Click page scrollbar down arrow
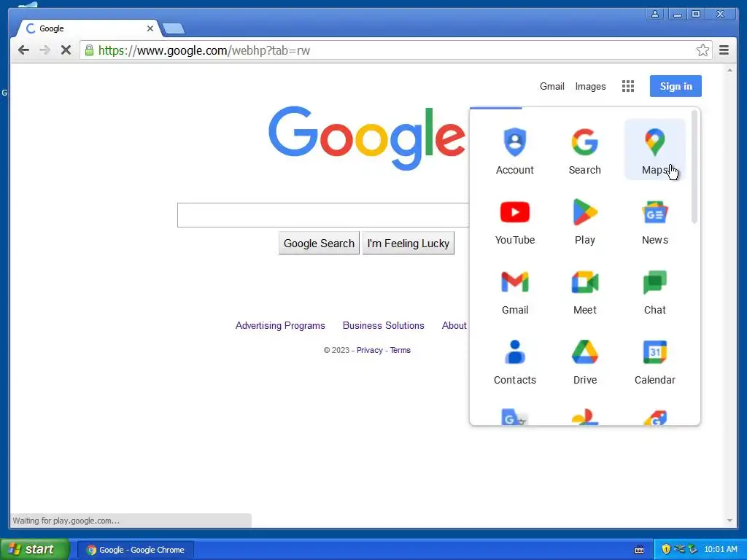The width and height of the screenshot is (747, 560). [729, 521]
